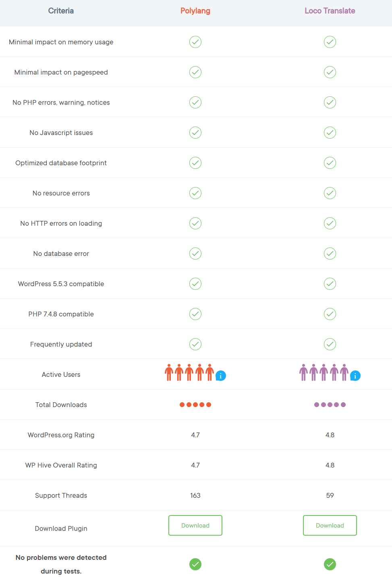Open details under Polylang's No database error check
Viewport: 392px width, 580px height.
click(x=195, y=254)
